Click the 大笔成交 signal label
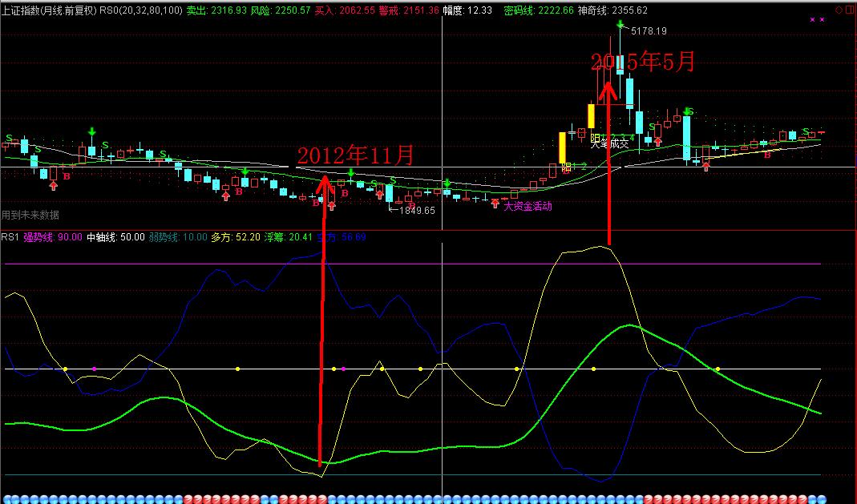 click(609, 143)
